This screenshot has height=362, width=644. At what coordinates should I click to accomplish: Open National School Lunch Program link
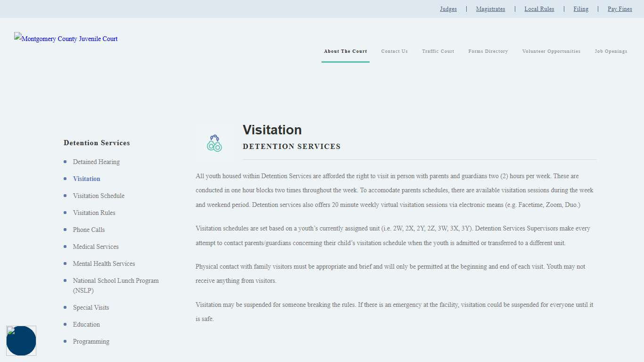coord(116,281)
